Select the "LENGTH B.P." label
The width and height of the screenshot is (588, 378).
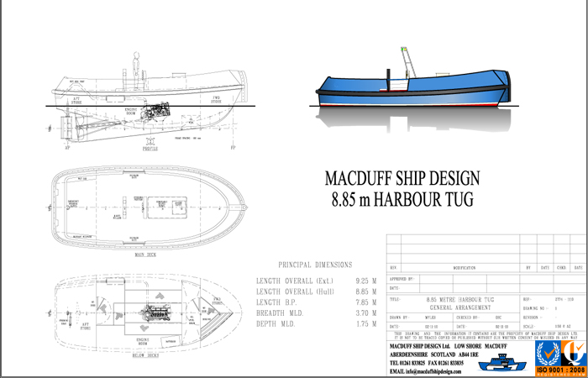[277, 302]
